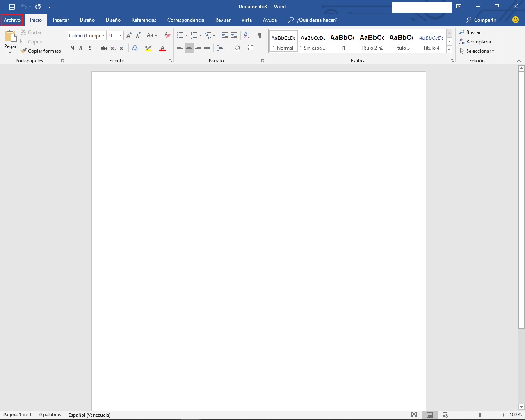Click Copiar in Portapapeles
This screenshot has width=525, height=420.
click(31, 42)
